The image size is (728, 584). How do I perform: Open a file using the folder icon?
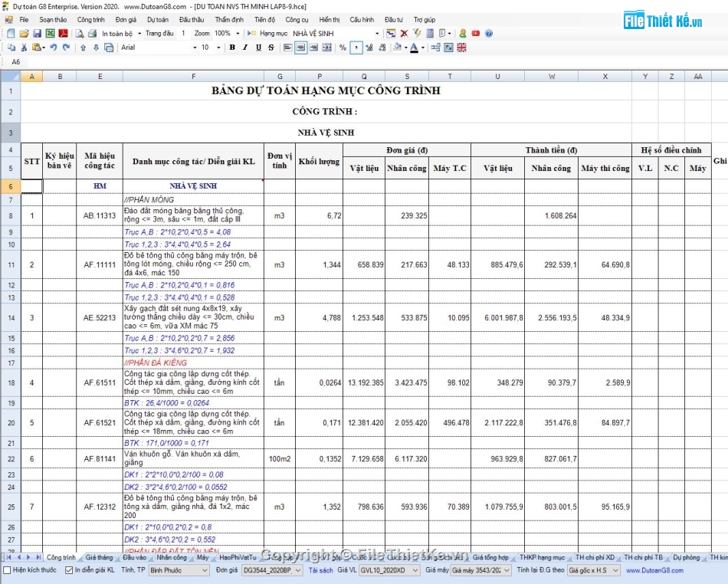25,34
